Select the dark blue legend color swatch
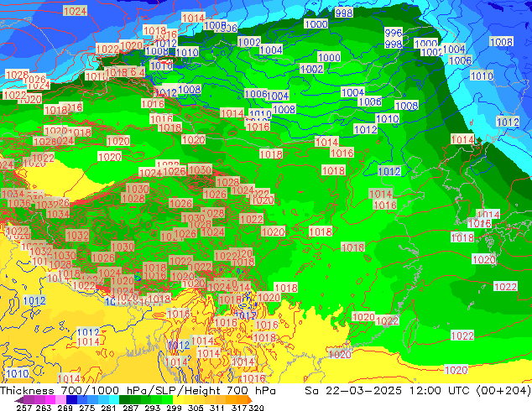This screenshot has width=532, height=411. click(71, 400)
